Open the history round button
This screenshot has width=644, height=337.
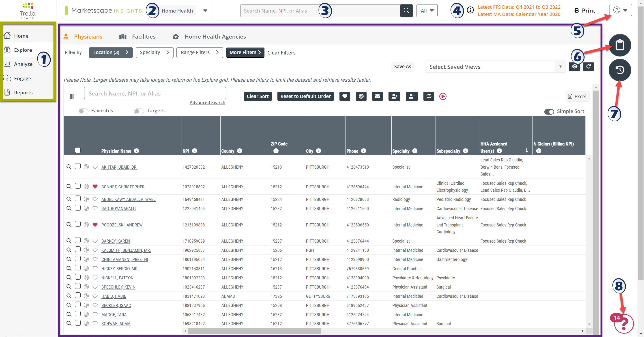click(x=620, y=70)
